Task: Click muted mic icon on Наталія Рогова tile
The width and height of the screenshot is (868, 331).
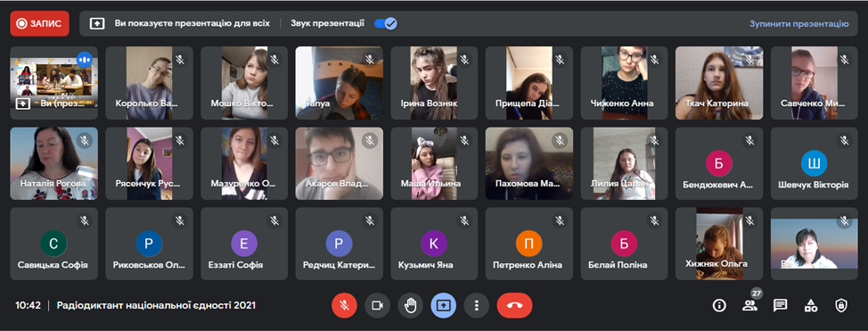Action: [84, 141]
